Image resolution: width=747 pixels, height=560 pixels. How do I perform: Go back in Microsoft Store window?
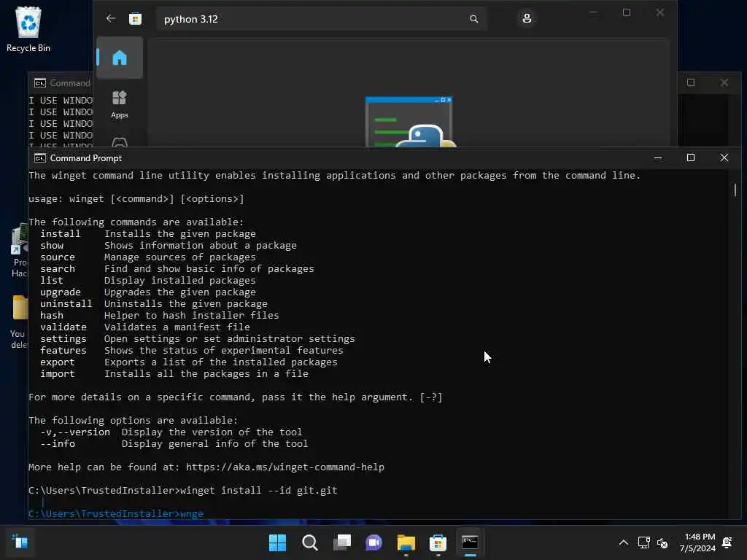tap(111, 18)
